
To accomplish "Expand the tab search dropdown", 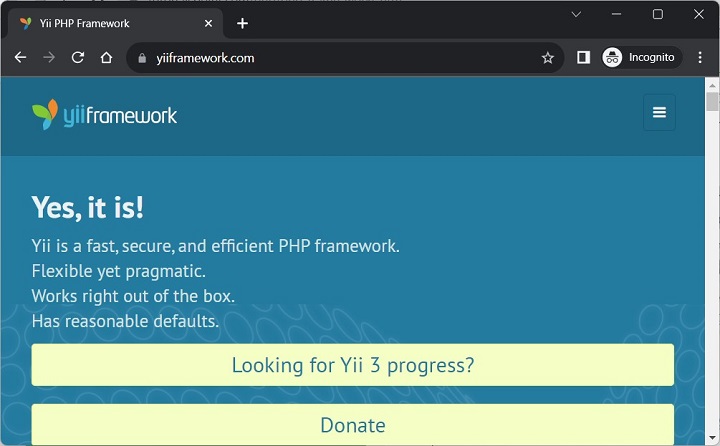I will coord(577,14).
